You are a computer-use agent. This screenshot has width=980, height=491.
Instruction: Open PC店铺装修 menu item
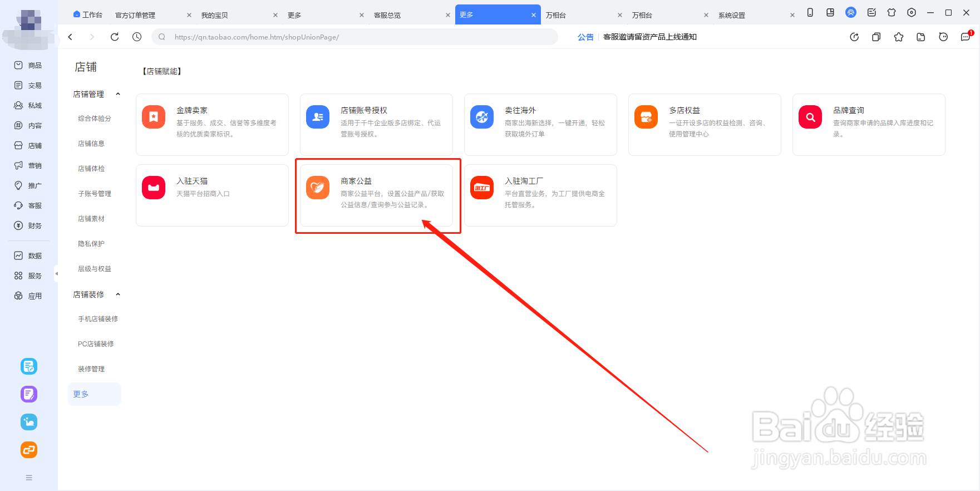[96, 344]
